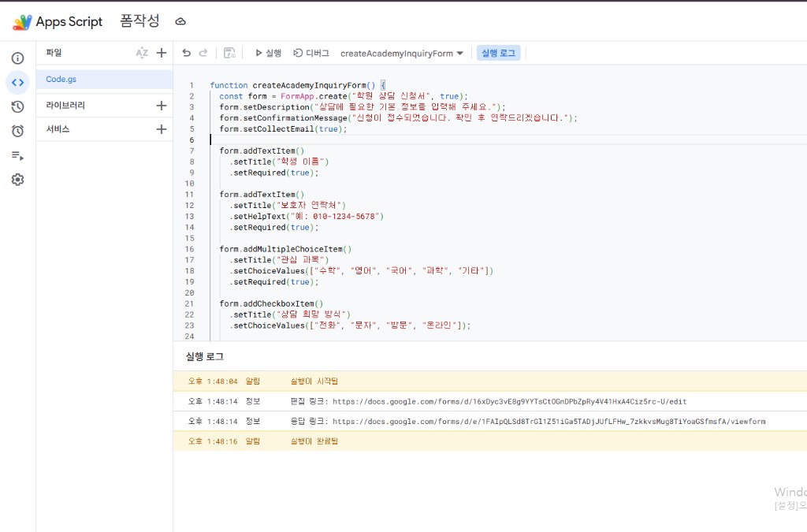Select the 실행이 시작됨 log row

[x=490, y=381]
